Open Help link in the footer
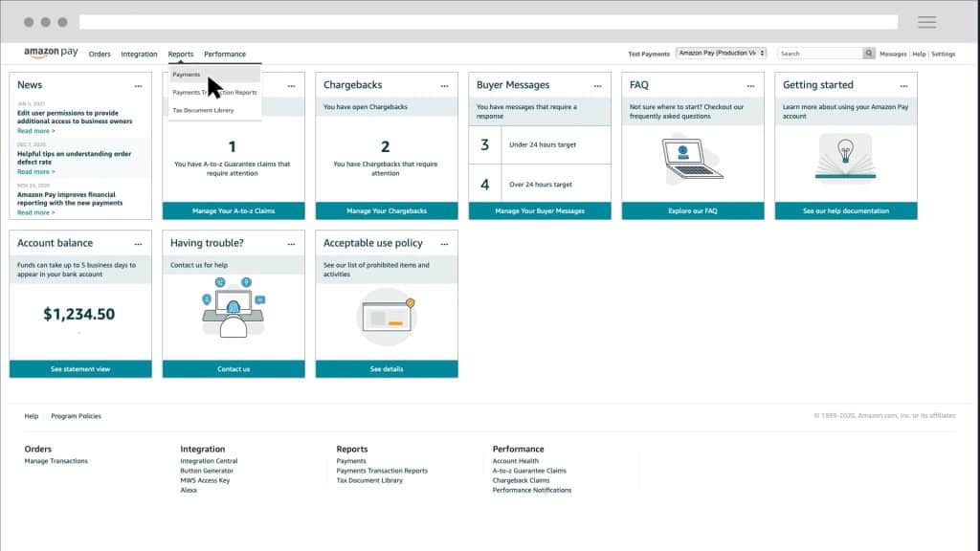 tap(32, 416)
